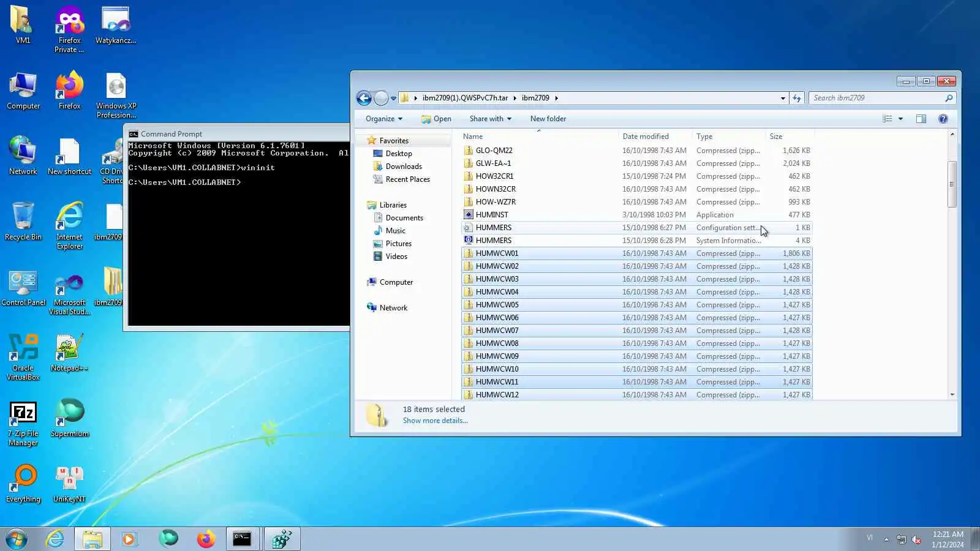Select the Notepad++ desktop shortcut
Screen dimensions: 980x551
69,353
